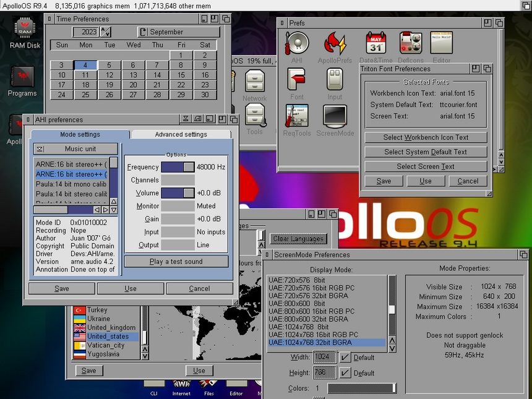Open the ScreenMode prefs icon

click(335, 121)
